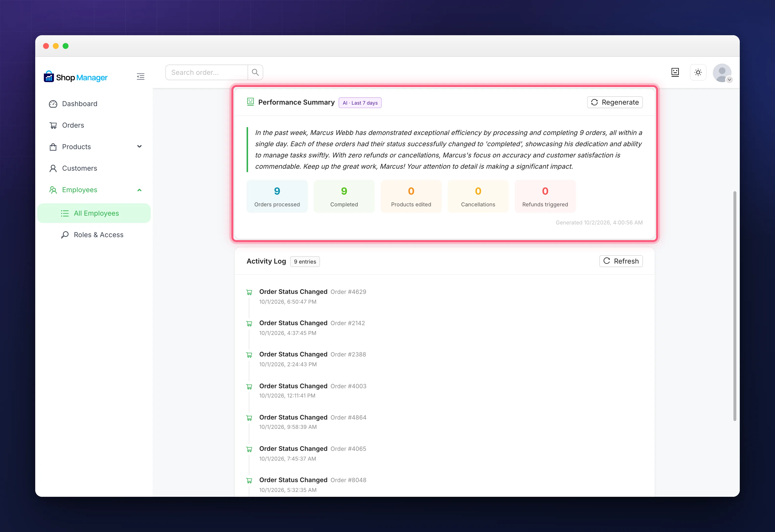This screenshot has height=532, width=775.
Task: Click the Generated 10/2/2026 timestamp
Action: point(599,222)
